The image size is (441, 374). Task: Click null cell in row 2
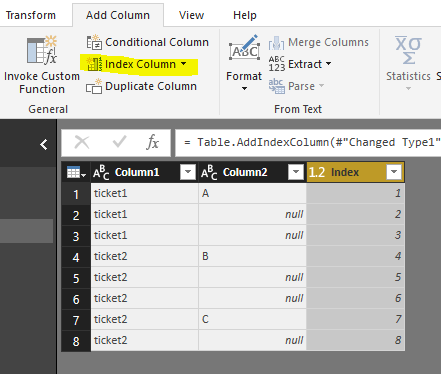click(x=252, y=214)
